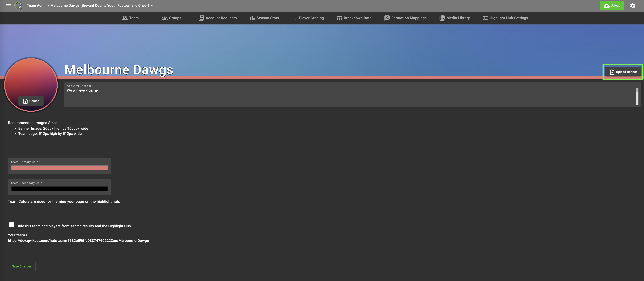The image size is (644, 281).
Task: Open the Team Primary Color swatch
Action: [60, 168]
